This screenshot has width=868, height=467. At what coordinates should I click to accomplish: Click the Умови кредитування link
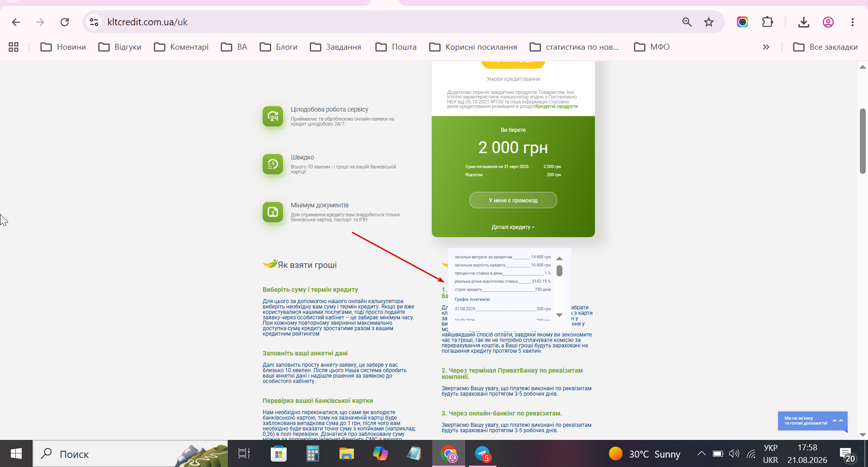coord(513,79)
